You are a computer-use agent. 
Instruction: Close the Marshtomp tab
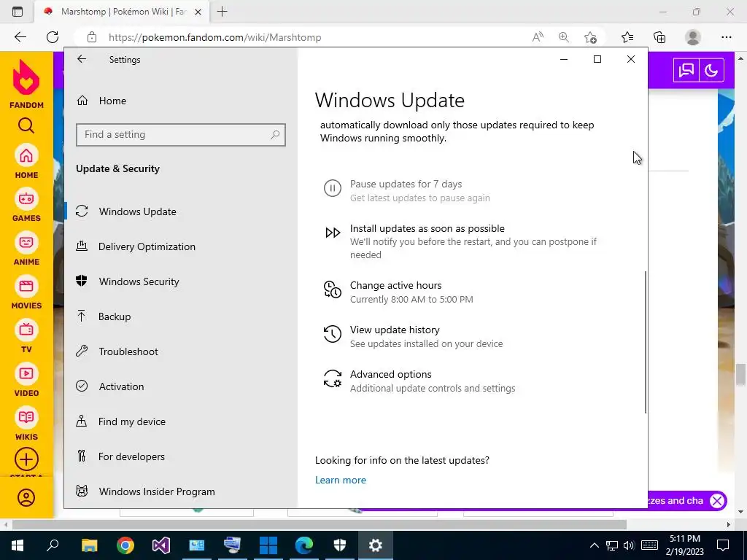tap(198, 12)
